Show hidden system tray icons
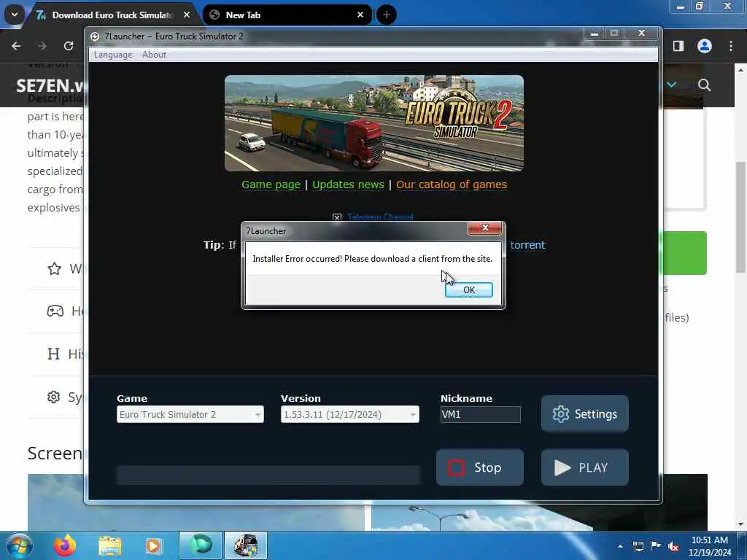 [620, 546]
